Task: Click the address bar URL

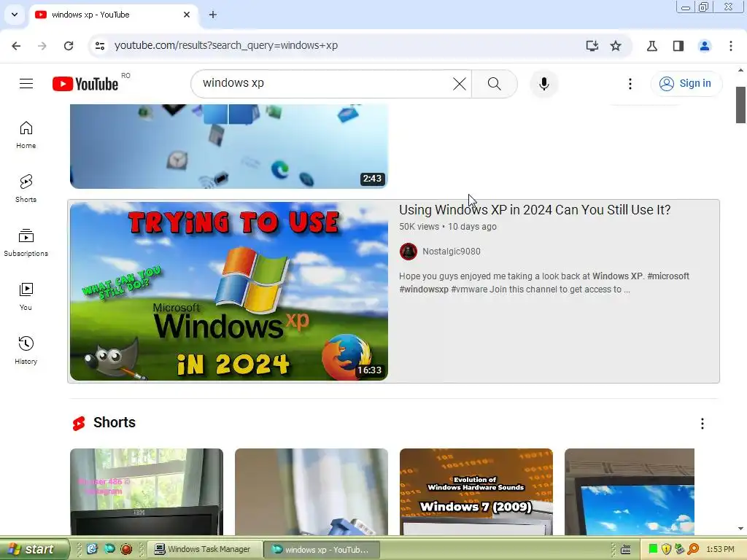Action: tap(226, 46)
